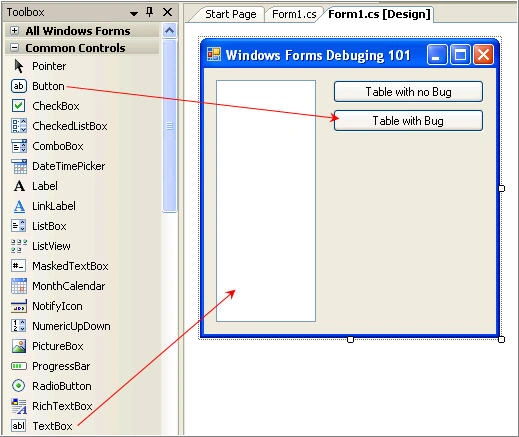The width and height of the screenshot is (519, 437).
Task: Pin the Toolbox with auto-hide pushpin
Action: (x=150, y=12)
